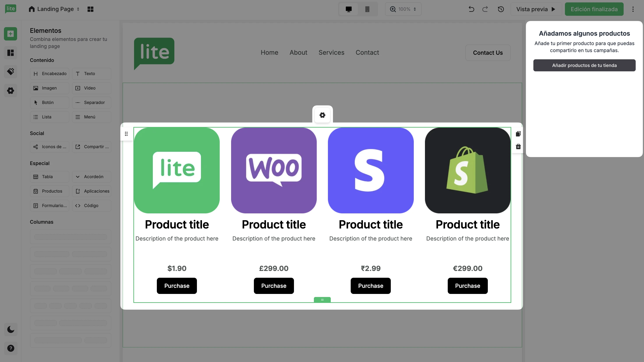The width and height of the screenshot is (644, 362).
Task: Add a Texto element
Action: tap(92, 74)
